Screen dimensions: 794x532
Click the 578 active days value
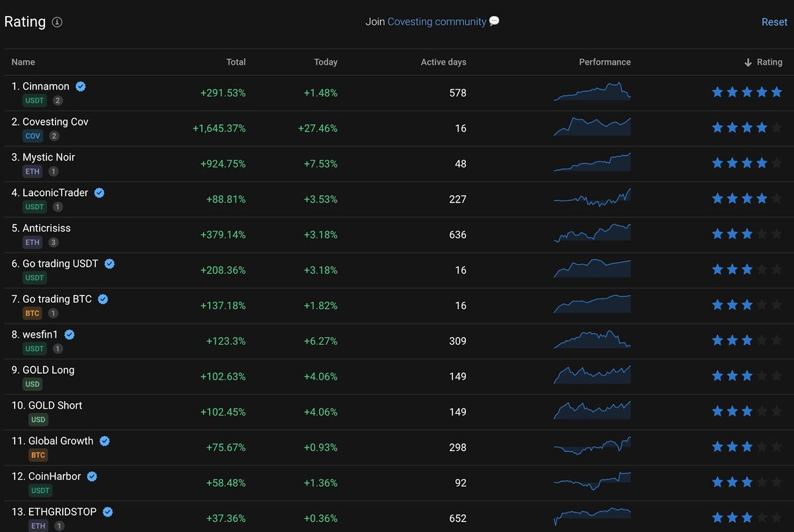[x=458, y=93]
